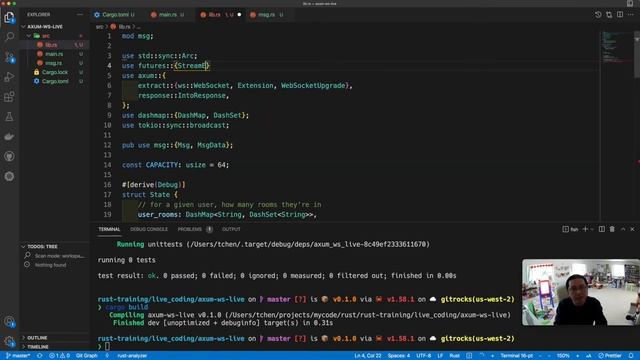The image size is (640, 360).
Task: Open the Testing flask view
Action: (9, 117)
